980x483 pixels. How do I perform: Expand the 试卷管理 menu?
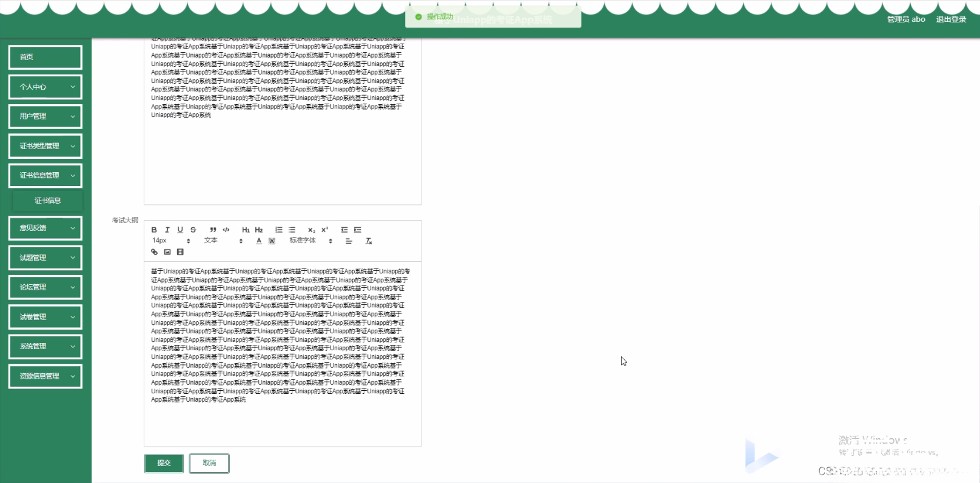coord(45,317)
